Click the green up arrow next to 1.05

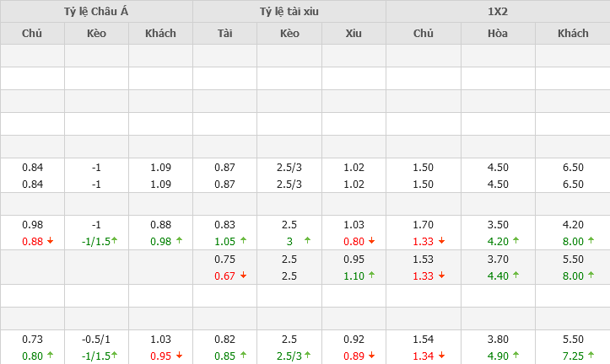tap(245, 240)
